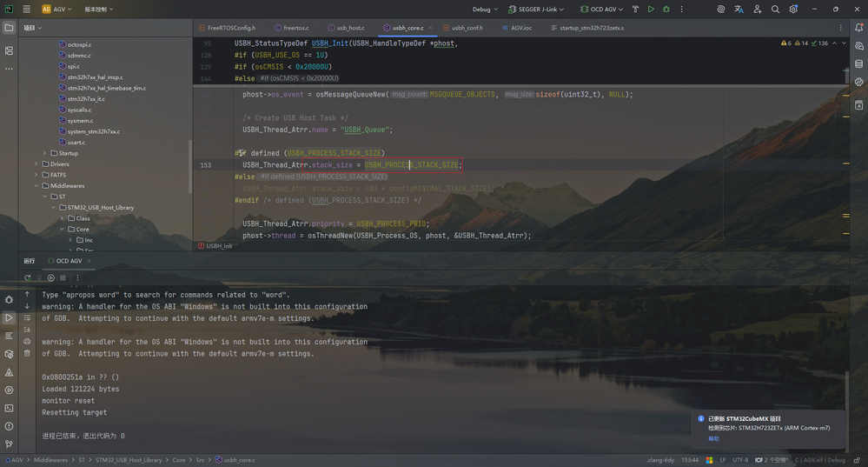Image resolution: width=868 pixels, height=467 pixels.
Task: Open the Terminal tool window
Action: (9, 408)
